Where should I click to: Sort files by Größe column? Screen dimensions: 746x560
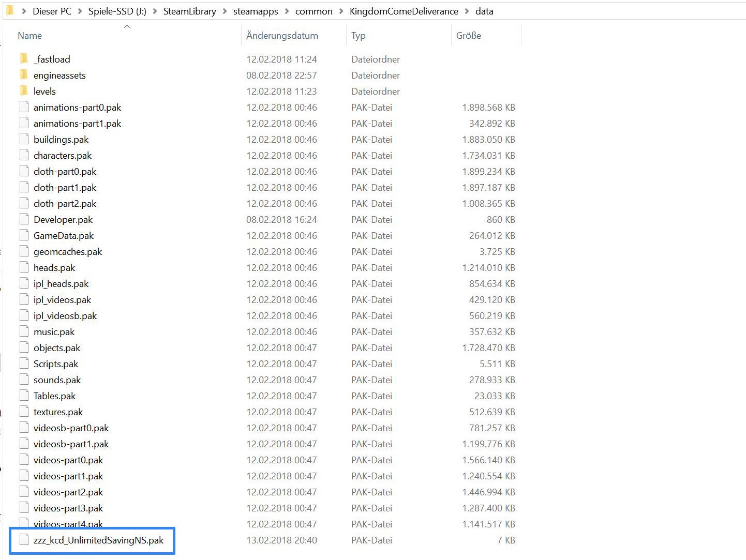(468, 36)
